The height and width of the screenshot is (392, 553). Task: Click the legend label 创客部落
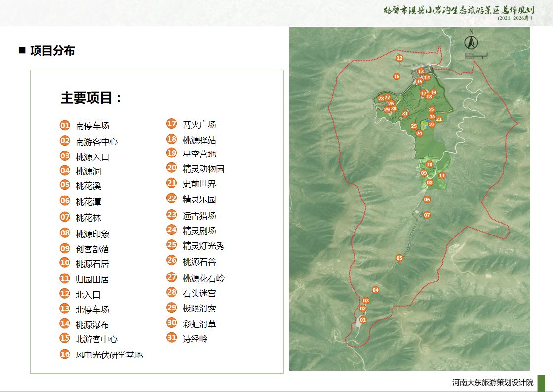click(x=92, y=249)
